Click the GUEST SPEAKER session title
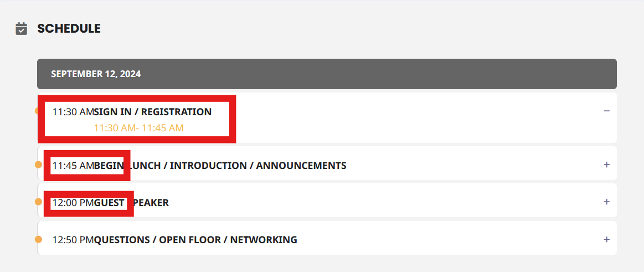Viewport: 644px width, 272px height. tap(131, 203)
